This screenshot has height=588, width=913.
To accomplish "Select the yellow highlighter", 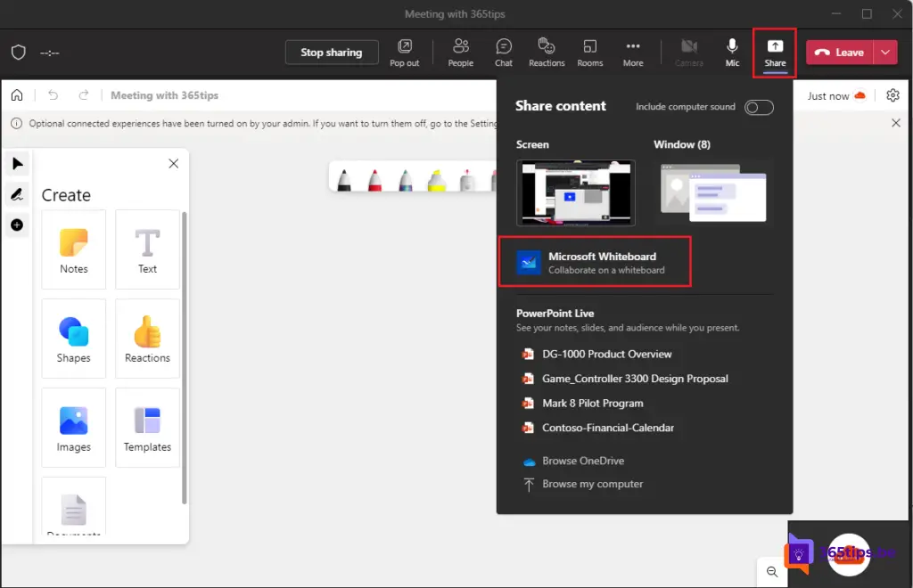I will pyautogui.click(x=437, y=180).
